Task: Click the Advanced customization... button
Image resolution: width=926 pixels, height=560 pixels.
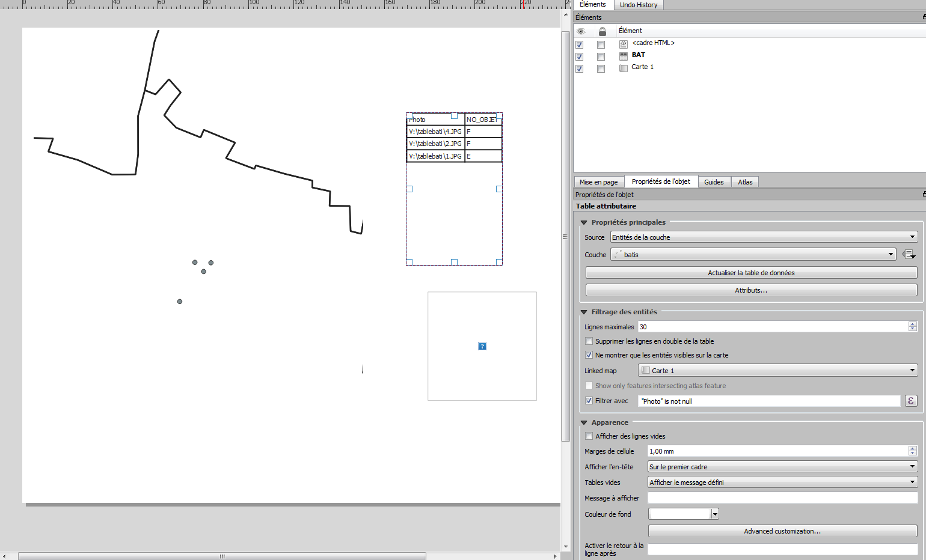Action: [x=782, y=531]
